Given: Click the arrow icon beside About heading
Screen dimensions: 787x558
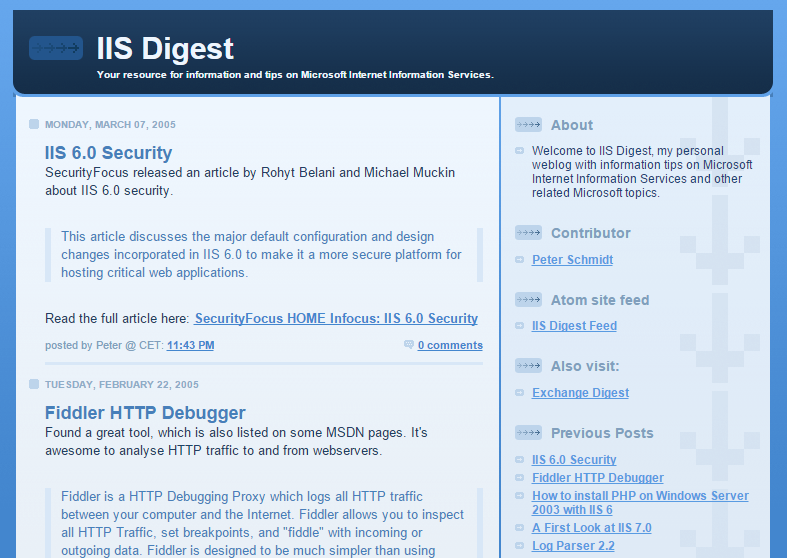Looking at the screenshot, I should tap(528, 124).
